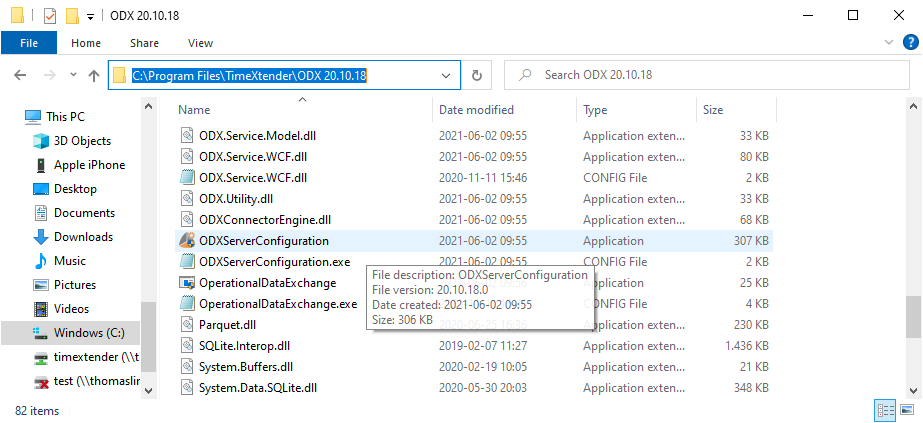
Task: Select SQLite.Interop.dll file icon
Action: pos(187,346)
